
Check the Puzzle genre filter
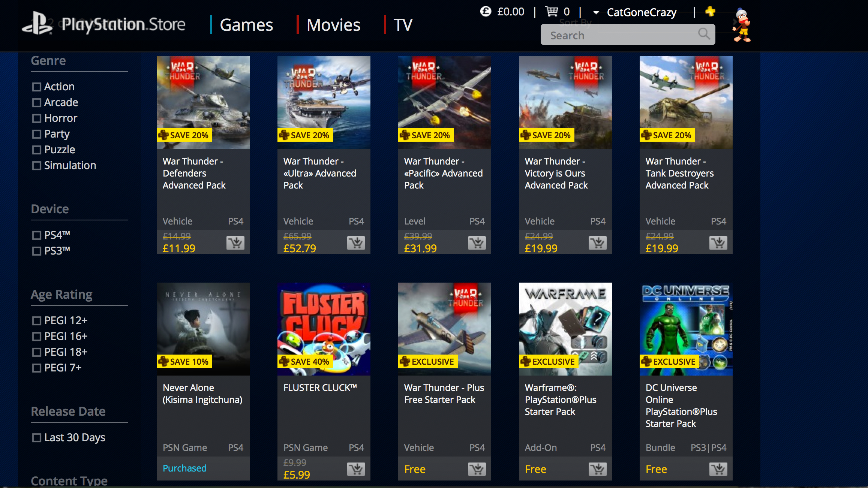pyautogui.click(x=36, y=150)
